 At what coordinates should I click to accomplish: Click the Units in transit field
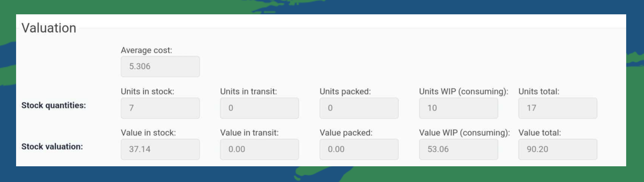click(259, 108)
